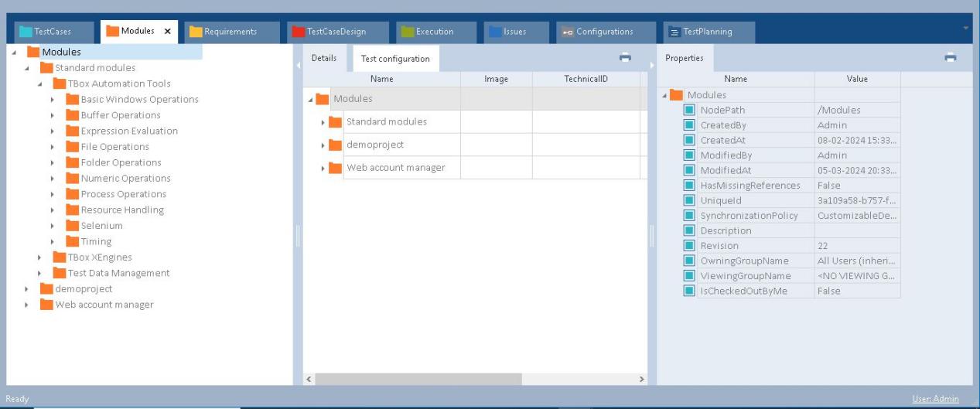Open the tab list dropdown arrow at the top right

[x=965, y=28]
